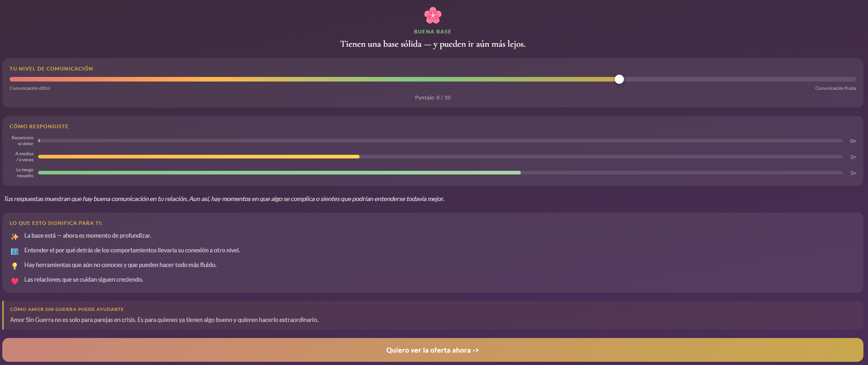Click the pink flower logo at the top
The image size is (868, 365).
pyautogui.click(x=432, y=15)
